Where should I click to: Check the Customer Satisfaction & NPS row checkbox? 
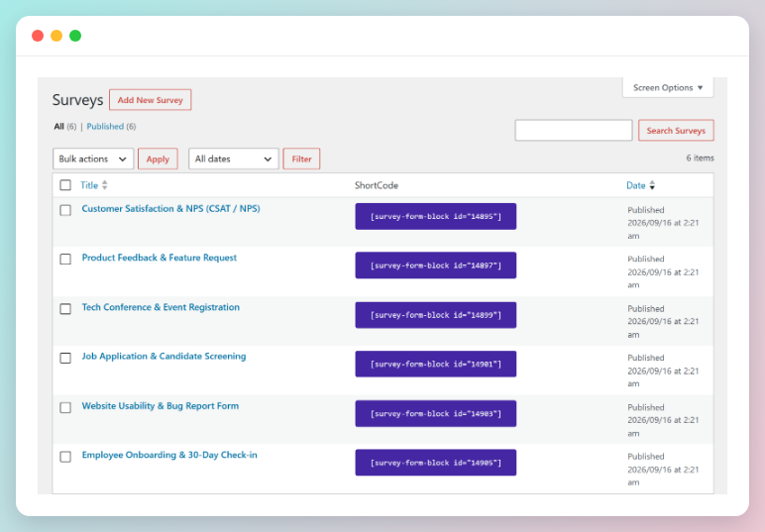coord(65,210)
